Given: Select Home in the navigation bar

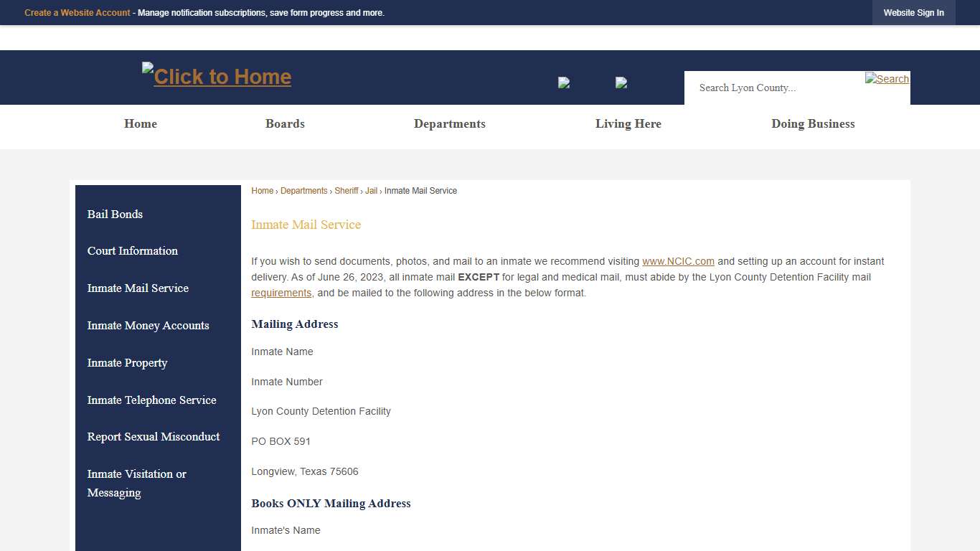Looking at the screenshot, I should click(x=140, y=123).
